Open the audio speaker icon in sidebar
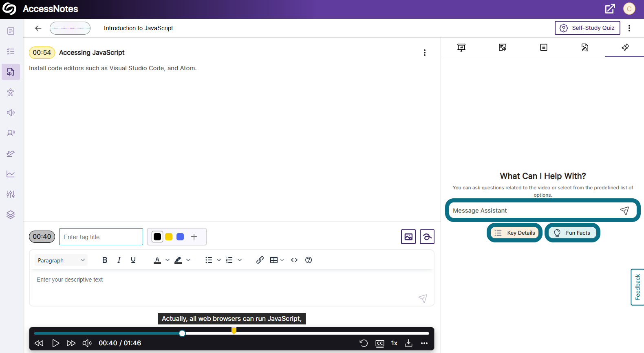The image size is (644, 353). click(11, 113)
